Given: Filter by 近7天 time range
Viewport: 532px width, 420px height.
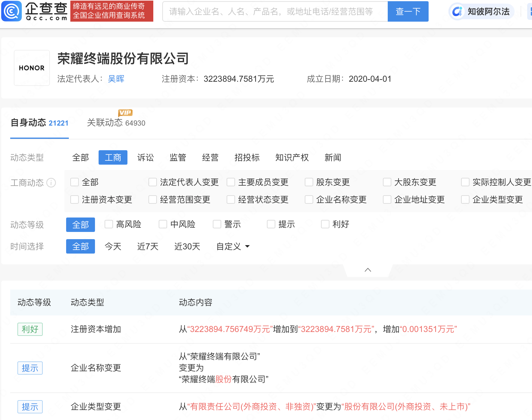Looking at the screenshot, I should (148, 246).
